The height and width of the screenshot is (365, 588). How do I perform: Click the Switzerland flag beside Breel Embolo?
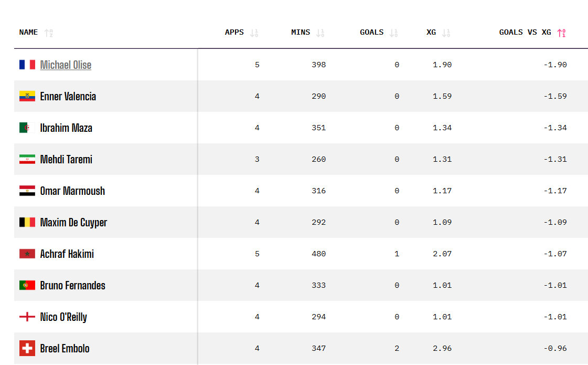27,348
